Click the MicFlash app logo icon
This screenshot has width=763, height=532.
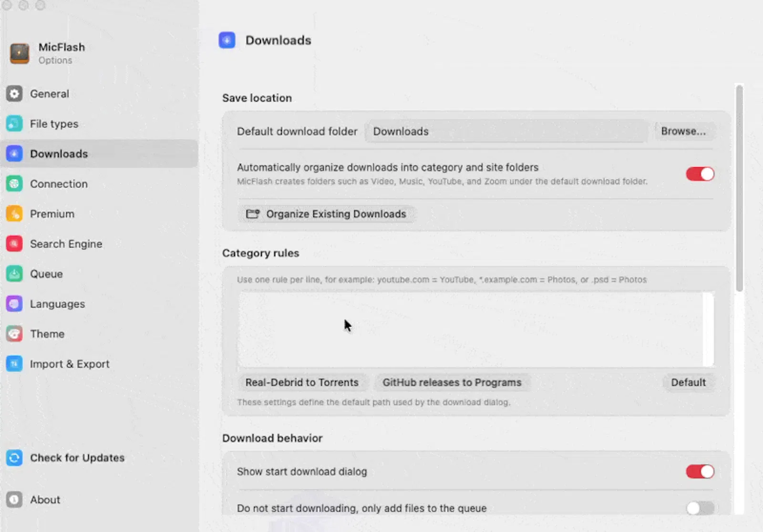20,53
